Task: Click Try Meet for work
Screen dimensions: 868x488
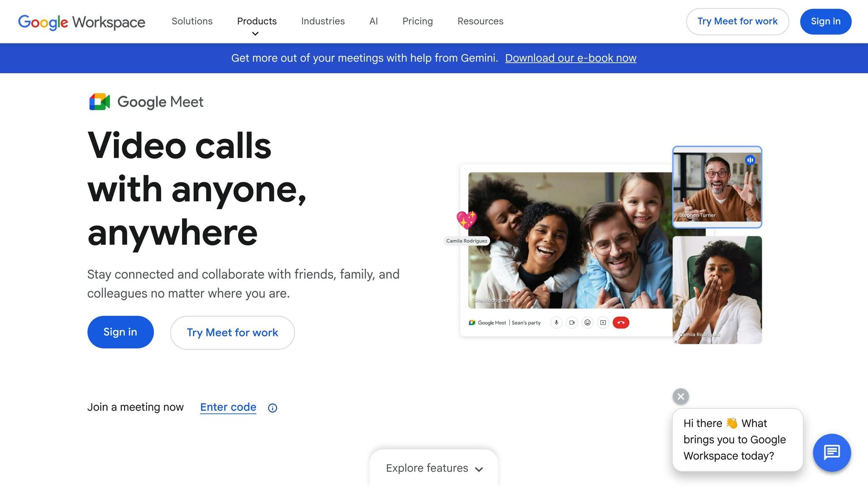Action: (x=232, y=333)
